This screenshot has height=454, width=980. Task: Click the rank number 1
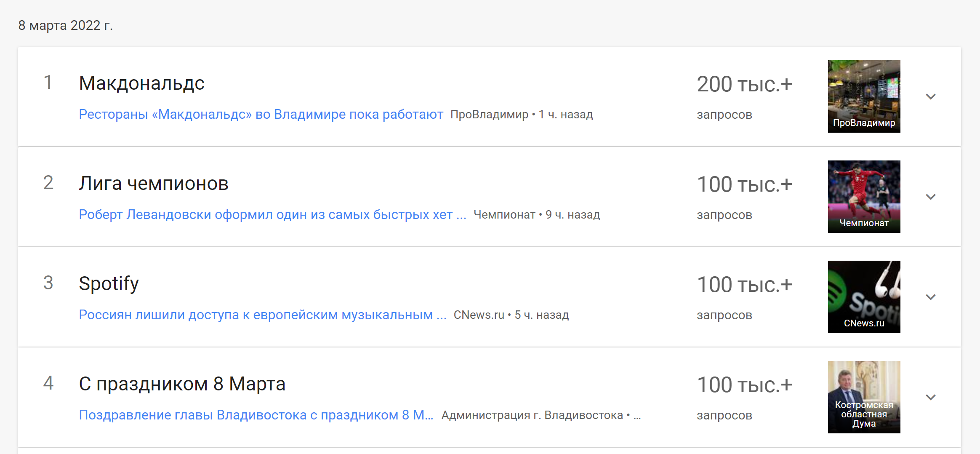(48, 83)
